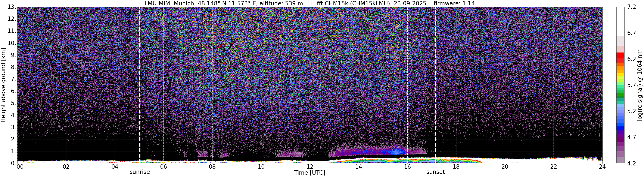
Task: Click the time axis tick label 02
Action: [66, 167]
